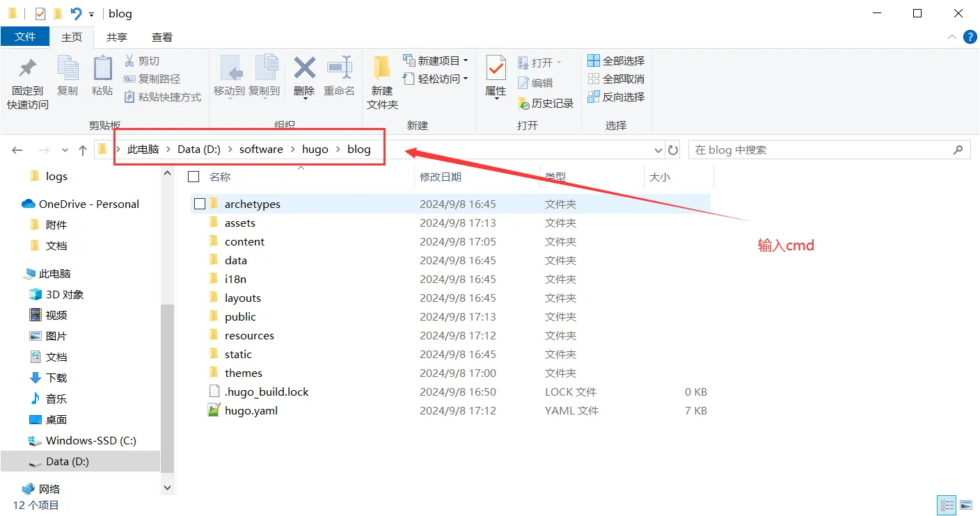Image resolution: width=980 pixels, height=516 pixels.
Task: Open 图片 in the navigation pane
Action: 48,336
